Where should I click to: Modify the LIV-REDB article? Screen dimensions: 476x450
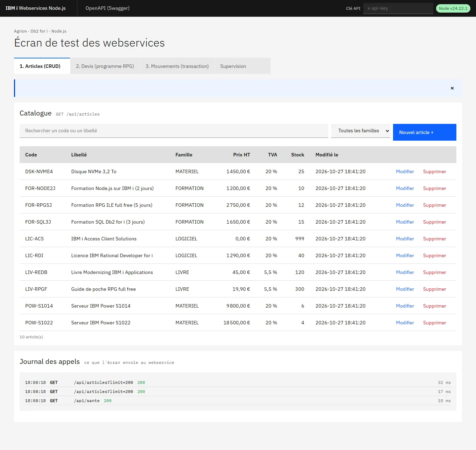[405, 272]
